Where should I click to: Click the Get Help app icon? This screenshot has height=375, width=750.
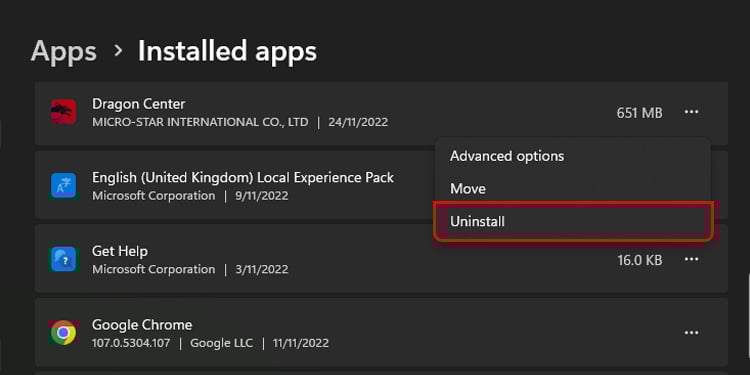(63, 259)
